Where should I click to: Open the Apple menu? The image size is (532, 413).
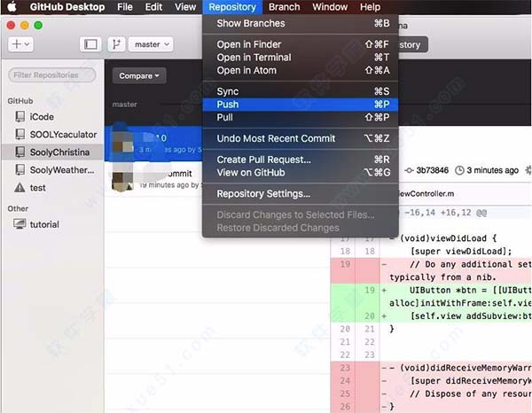tap(12, 7)
